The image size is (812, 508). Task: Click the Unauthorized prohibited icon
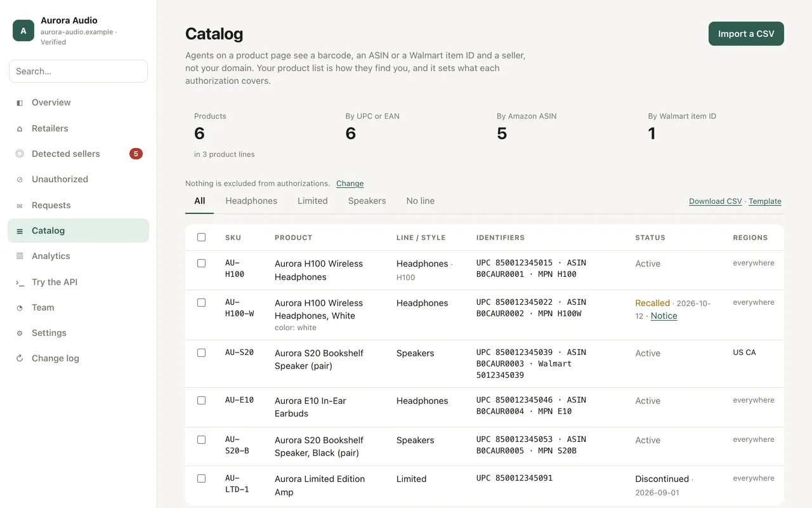(x=20, y=180)
